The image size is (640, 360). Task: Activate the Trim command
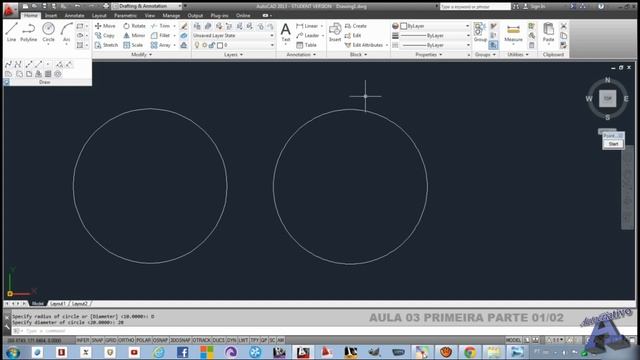tap(160, 26)
